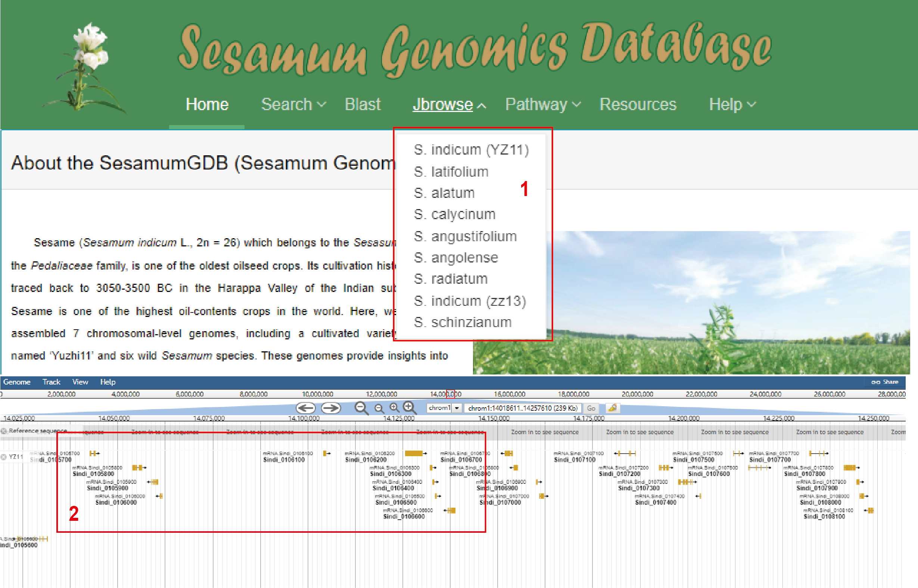Viewport: 918px width, 588px height.
Task: Click the location coordinates input box
Action: pyautogui.click(x=523, y=408)
